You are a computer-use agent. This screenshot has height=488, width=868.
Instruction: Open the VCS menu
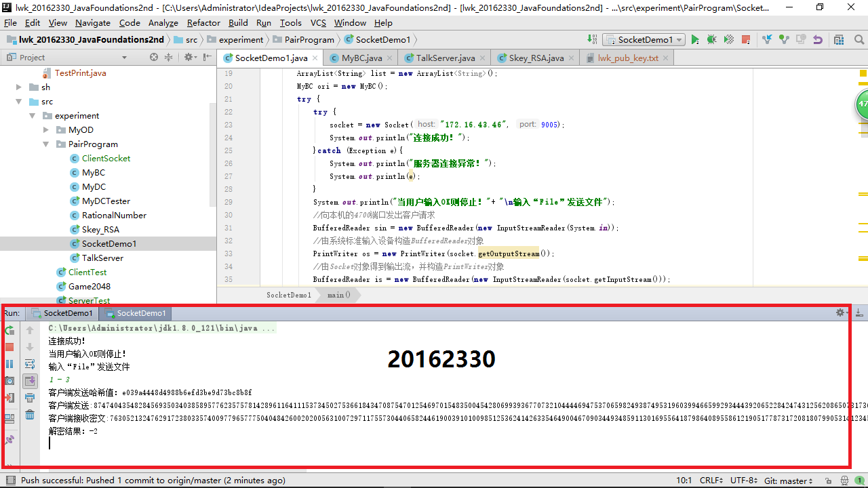tap(318, 22)
